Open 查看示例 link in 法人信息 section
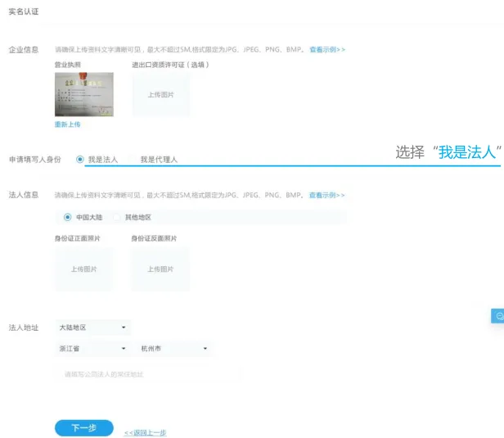Screen dimensions: 504x438 pos(327,195)
